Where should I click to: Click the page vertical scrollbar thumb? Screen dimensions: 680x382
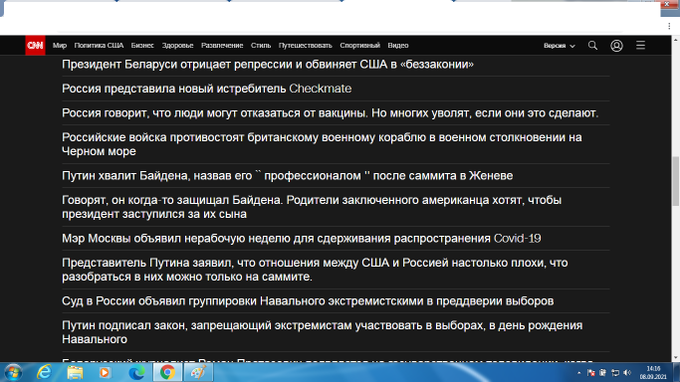[676, 181]
